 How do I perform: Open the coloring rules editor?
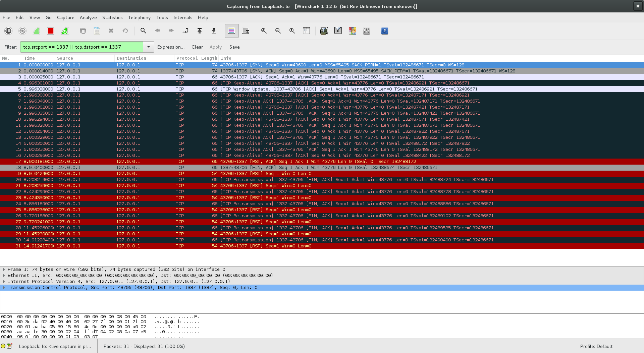tap(352, 31)
